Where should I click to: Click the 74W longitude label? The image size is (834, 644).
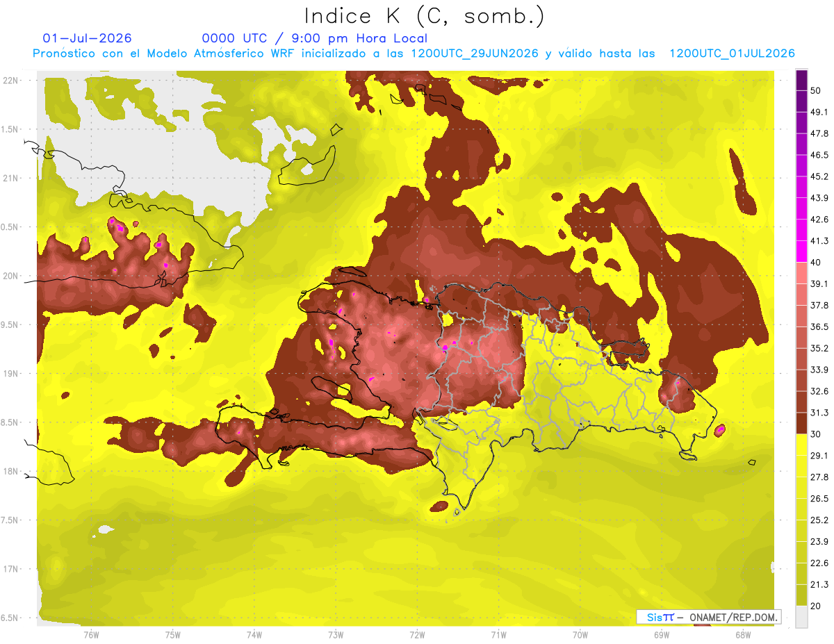point(254,635)
